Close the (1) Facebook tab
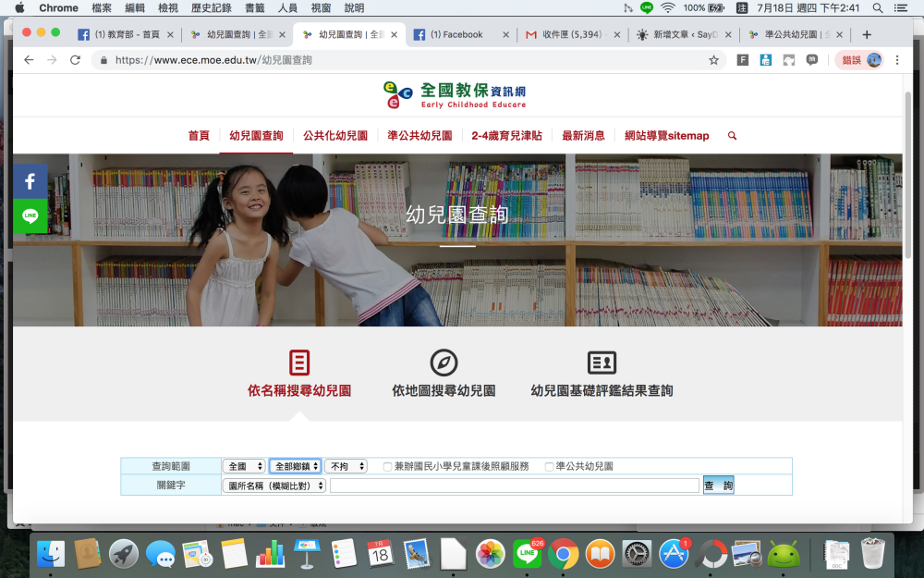The height and width of the screenshot is (578, 924). pyautogui.click(x=505, y=35)
